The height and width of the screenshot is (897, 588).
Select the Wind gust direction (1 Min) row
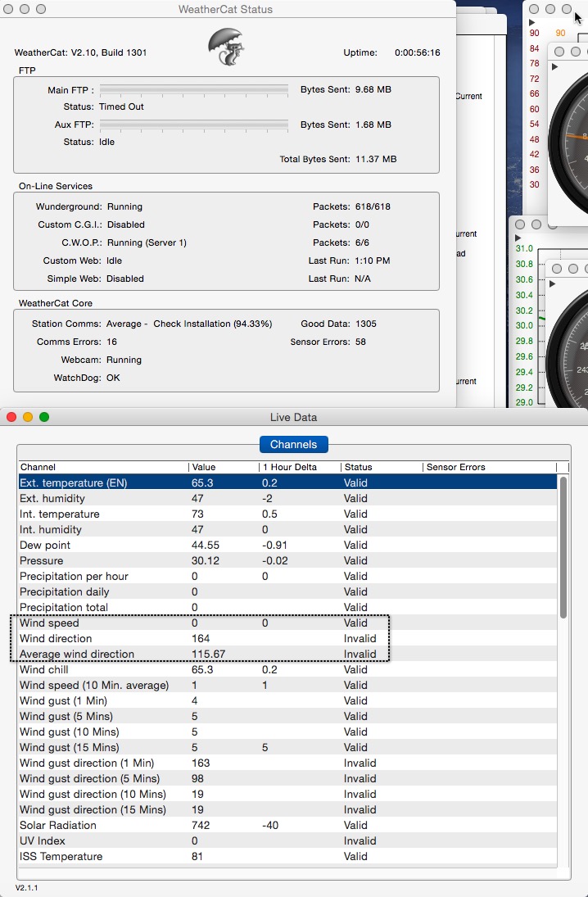tap(287, 763)
